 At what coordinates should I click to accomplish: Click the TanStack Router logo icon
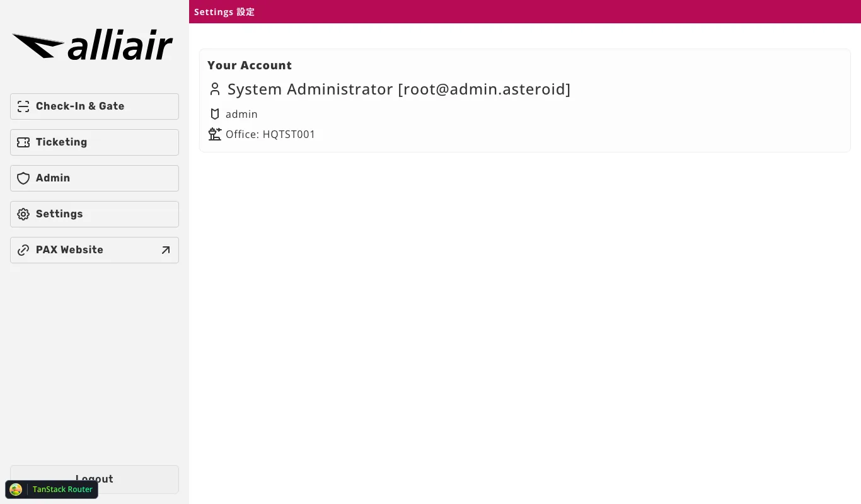point(16,490)
